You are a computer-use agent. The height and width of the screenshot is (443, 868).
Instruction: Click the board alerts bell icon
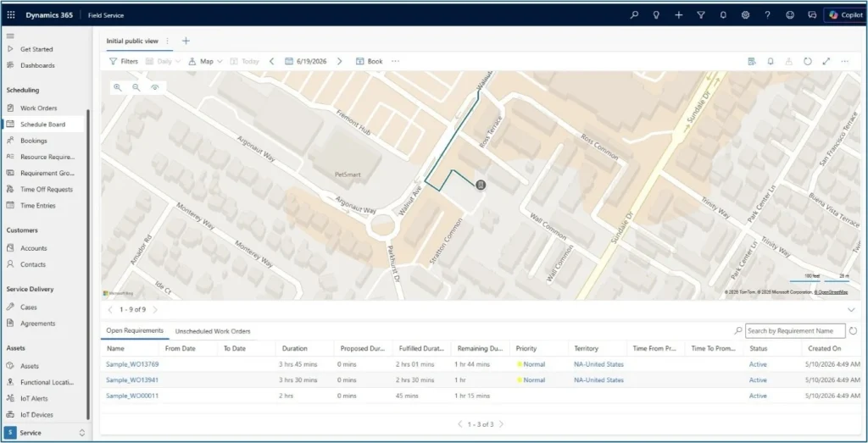pyautogui.click(x=770, y=61)
